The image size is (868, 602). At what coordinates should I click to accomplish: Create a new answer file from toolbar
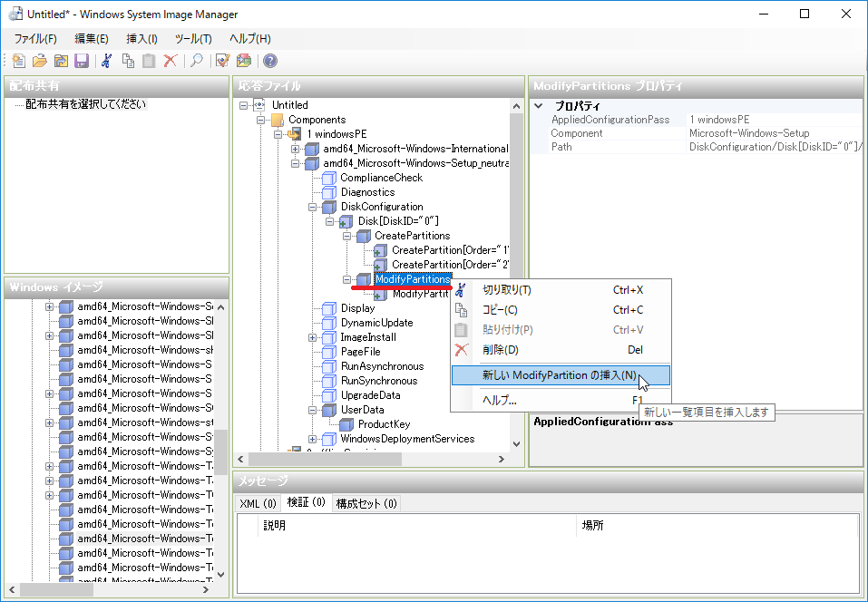click(19, 61)
